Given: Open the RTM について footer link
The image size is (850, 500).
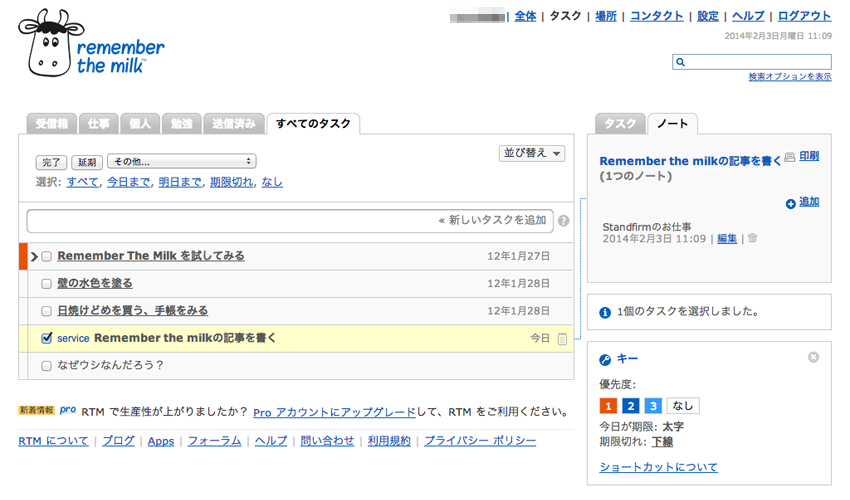Looking at the screenshot, I should click(53, 441).
